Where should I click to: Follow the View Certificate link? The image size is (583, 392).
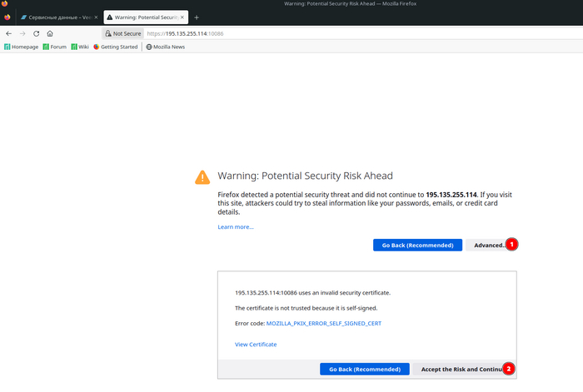coord(256,344)
